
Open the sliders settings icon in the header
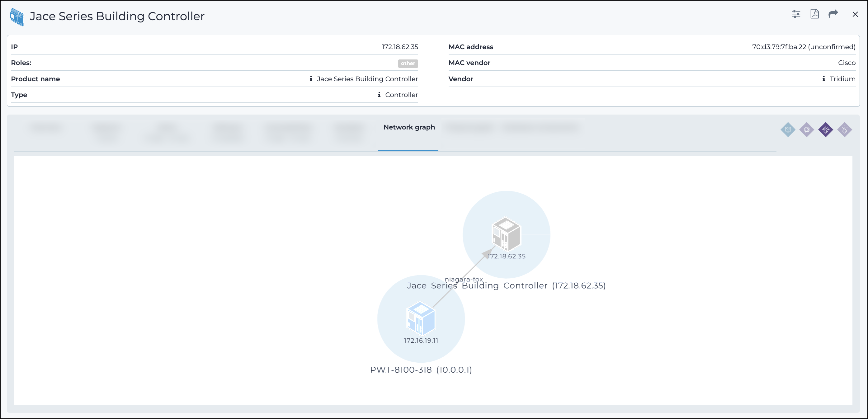click(x=796, y=14)
